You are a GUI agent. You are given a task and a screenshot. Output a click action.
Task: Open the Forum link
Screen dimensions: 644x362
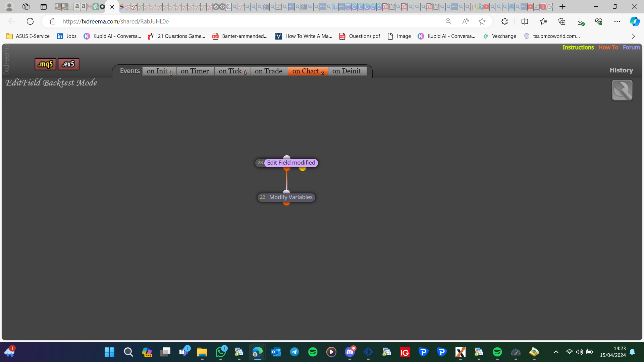coord(631,48)
